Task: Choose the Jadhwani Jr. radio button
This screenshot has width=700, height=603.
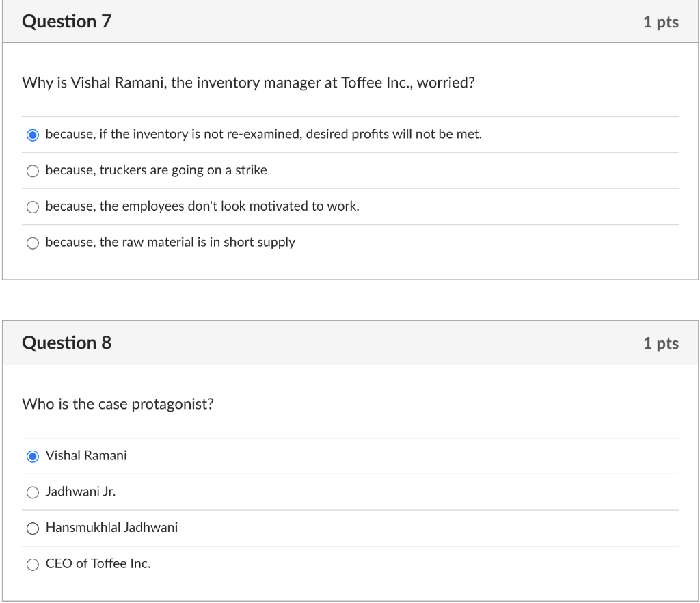Action: 33,492
